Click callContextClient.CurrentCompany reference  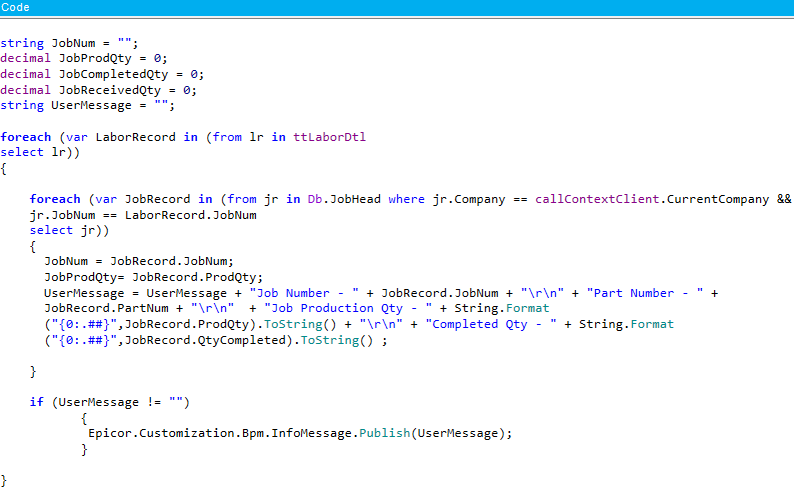coord(652,199)
